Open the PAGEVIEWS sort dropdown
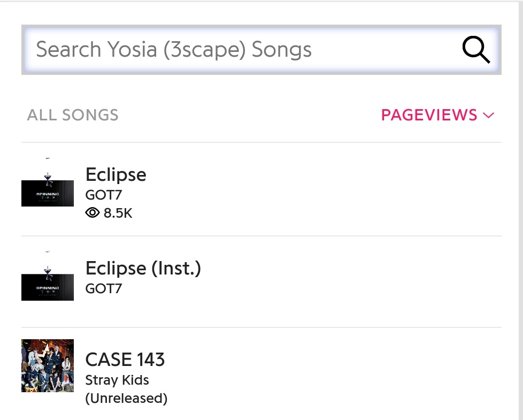This screenshot has height=420, width=523. coord(429,115)
